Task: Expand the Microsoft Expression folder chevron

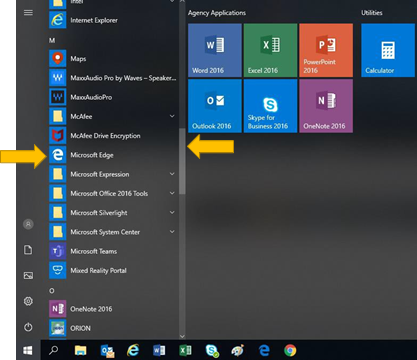Action: point(172,174)
